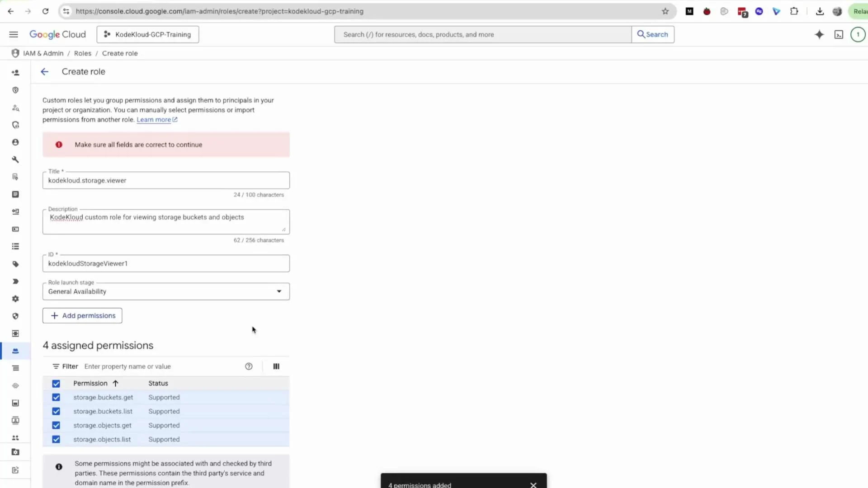Click the Supported status for storage.buckets.get
This screenshot has width=868, height=488.
[164, 397]
